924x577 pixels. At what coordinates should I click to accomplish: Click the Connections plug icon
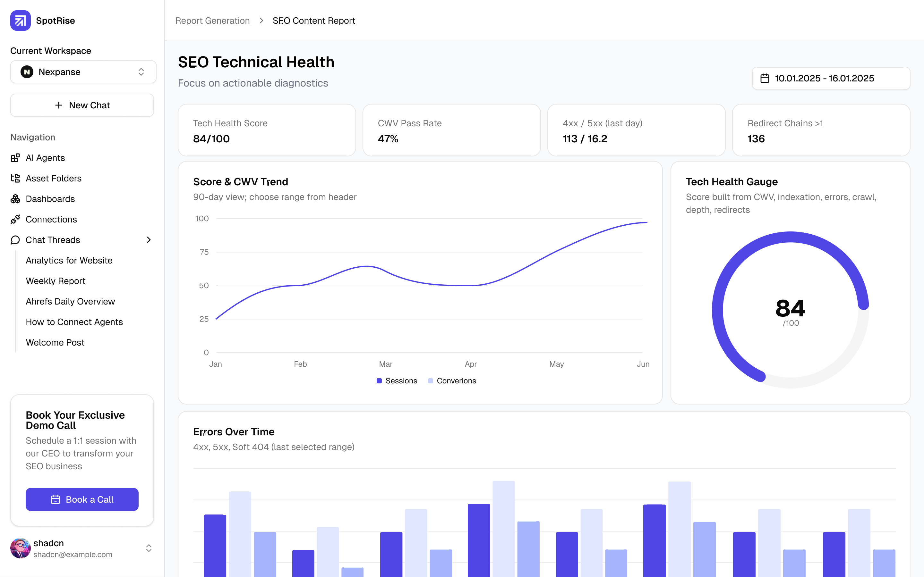pos(15,220)
